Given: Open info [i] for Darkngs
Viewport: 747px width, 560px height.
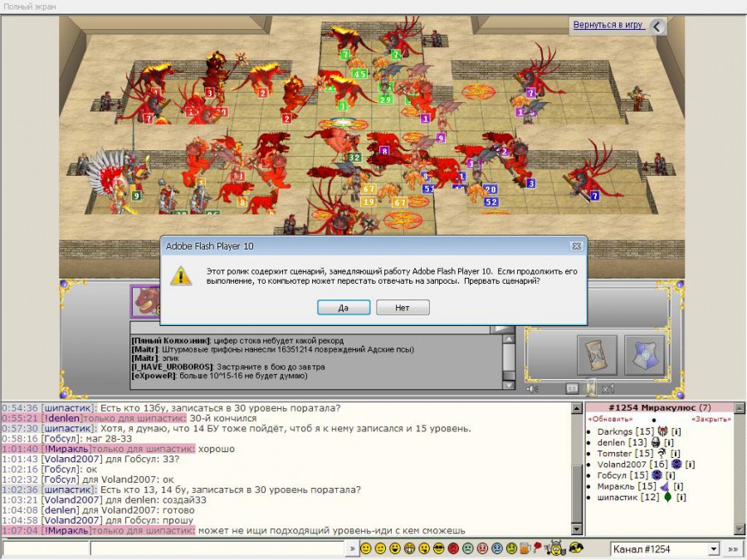Looking at the screenshot, I should pos(676,432).
